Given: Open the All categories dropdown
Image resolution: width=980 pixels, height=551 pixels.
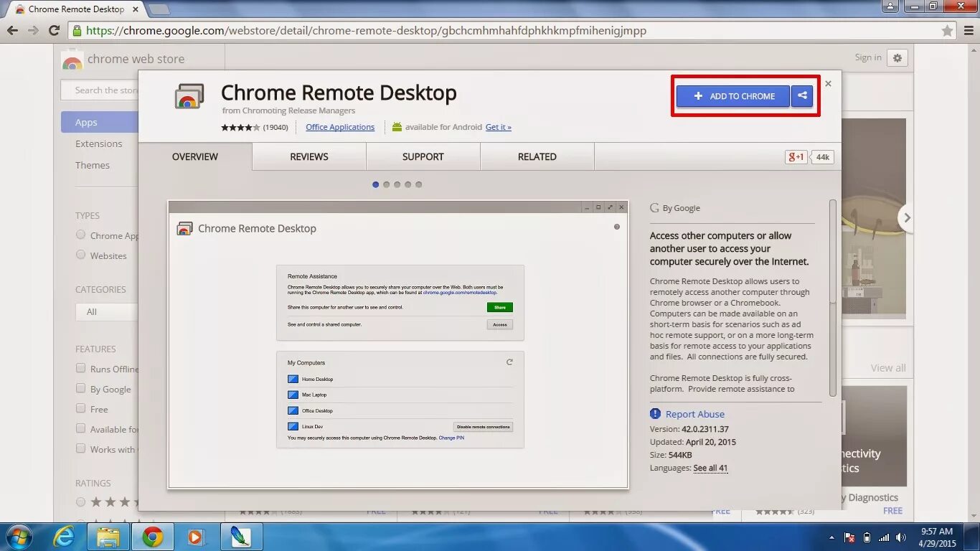Looking at the screenshot, I should click(107, 311).
